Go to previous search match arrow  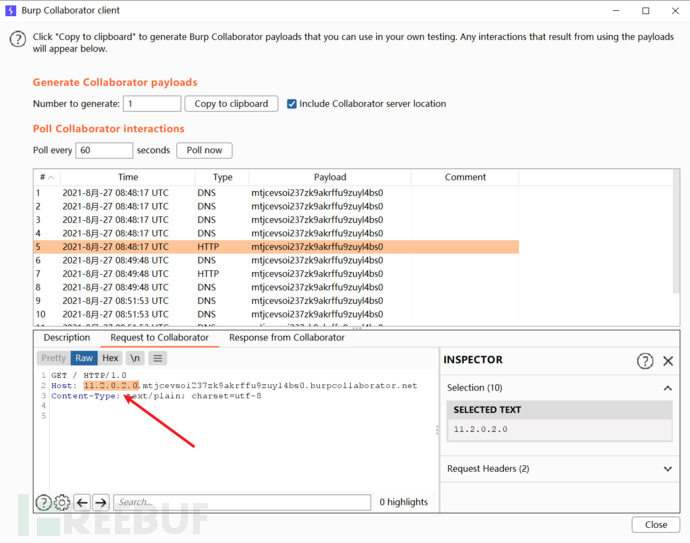[x=82, y=502]
